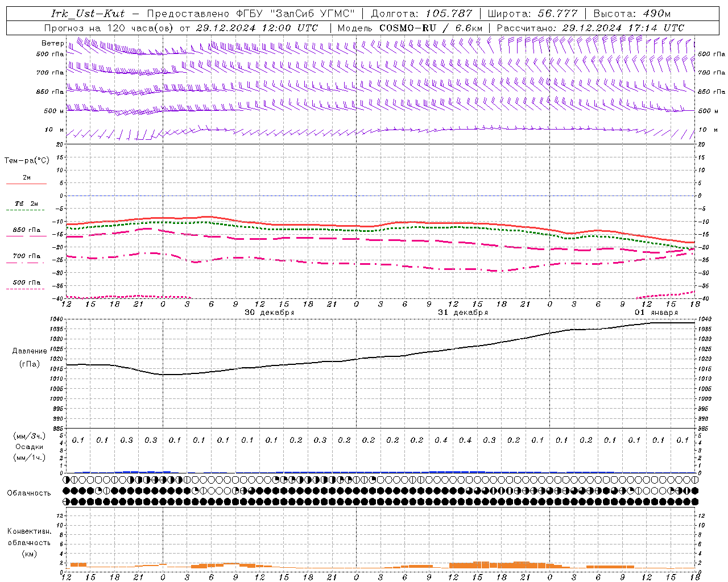The image size is (728, 582).
Task: Click the (мм/1ч.) precipitation unit label
Action: coord(30,458)
